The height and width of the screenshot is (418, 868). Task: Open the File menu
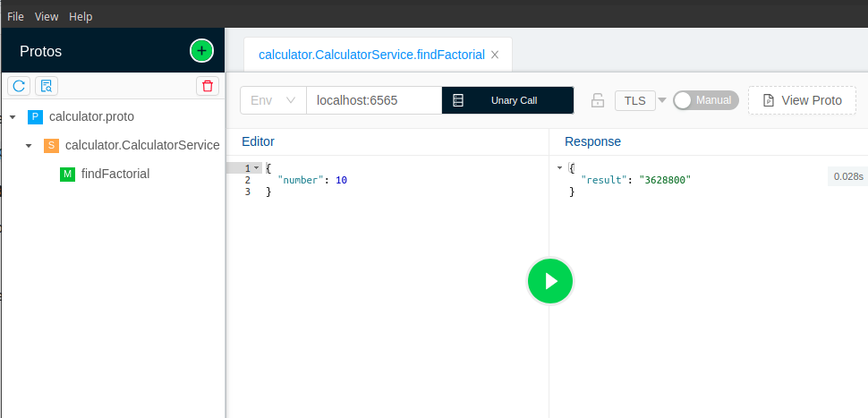pos(15,16)
